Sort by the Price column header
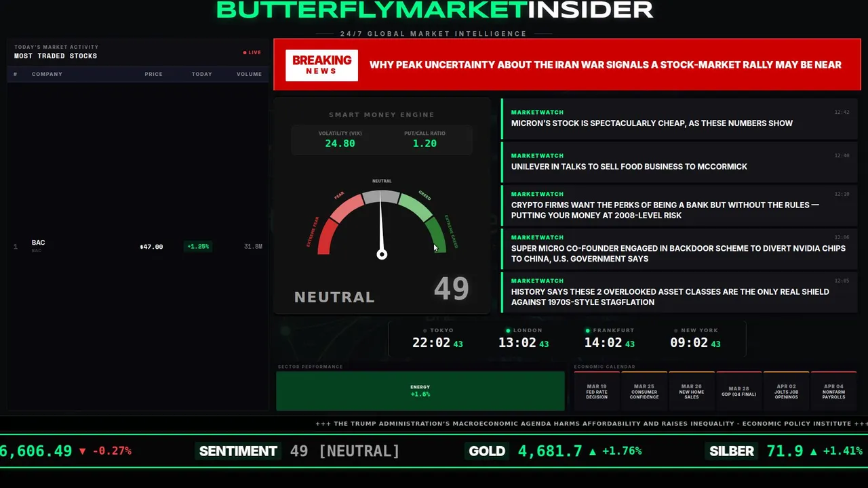 pos(153,74)
